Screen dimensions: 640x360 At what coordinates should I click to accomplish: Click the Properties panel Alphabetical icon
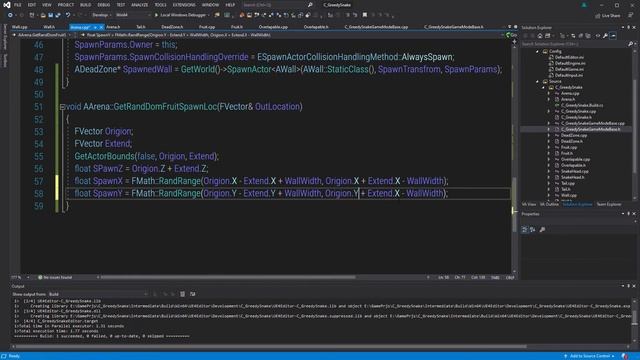pyautogui.click(x=533, y=230)
